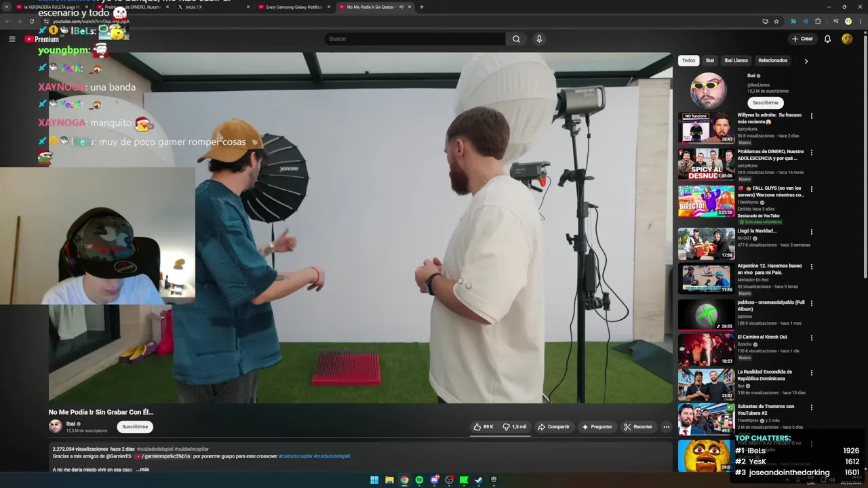Open File Explorer from taskbar
The width and height of the screenshot is (868, 488).
coord(389,480)
